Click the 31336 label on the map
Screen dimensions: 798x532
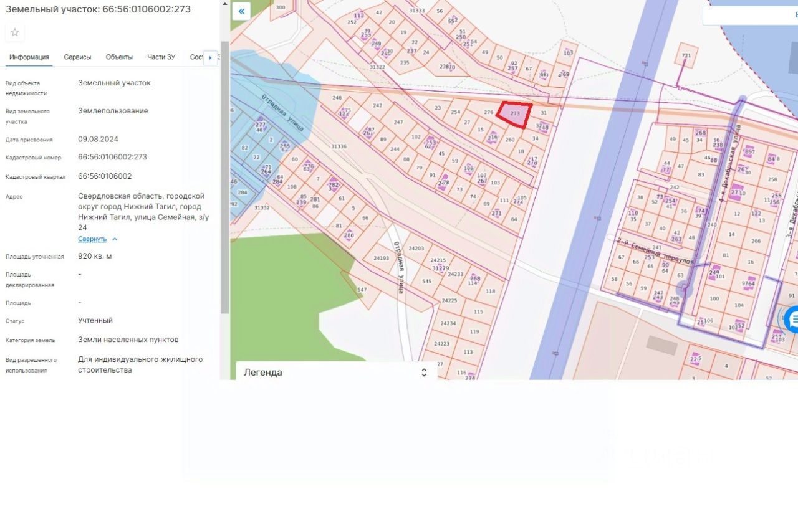pyautogui.click(x=339, y=146)
